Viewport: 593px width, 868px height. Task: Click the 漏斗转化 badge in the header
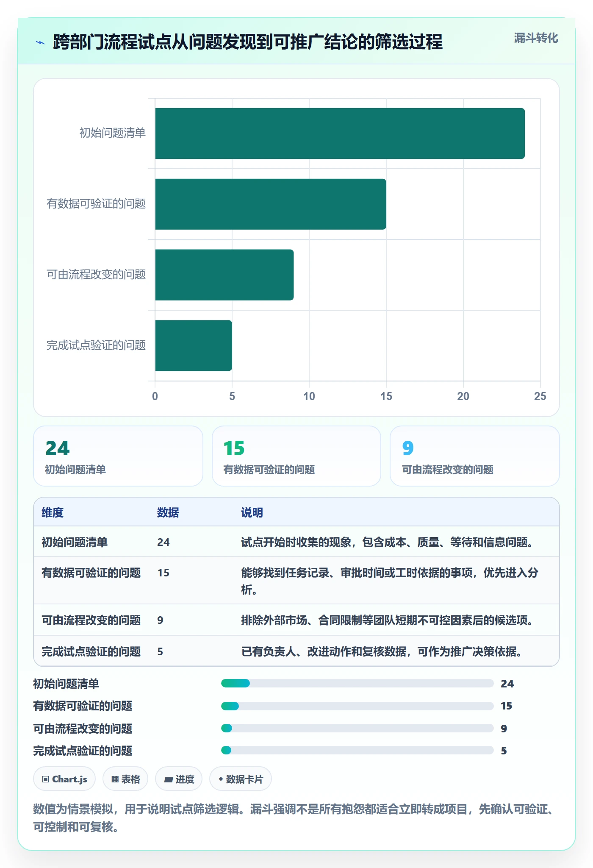tap(536, 38)
